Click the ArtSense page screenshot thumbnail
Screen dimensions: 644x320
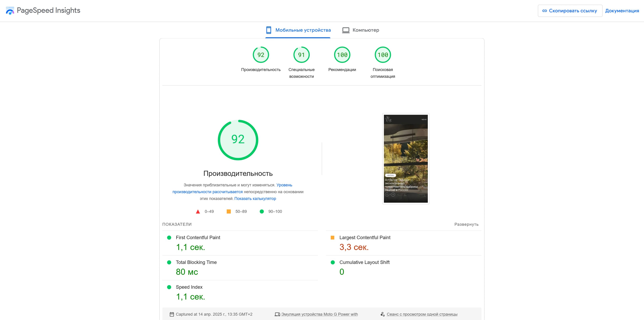coord(406,159)
